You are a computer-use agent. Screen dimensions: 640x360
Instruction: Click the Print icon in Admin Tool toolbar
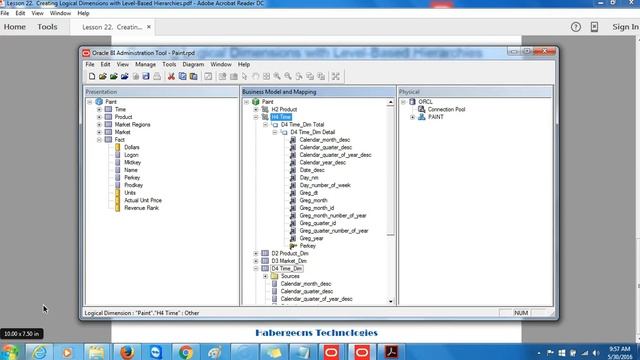(157, 76)
